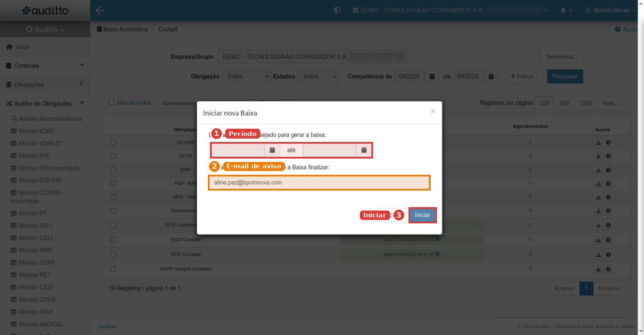This screenshot has height=335, width=644.
Task: Check the DARF Integra Contador row checkbox
Action: pos(113,269)
